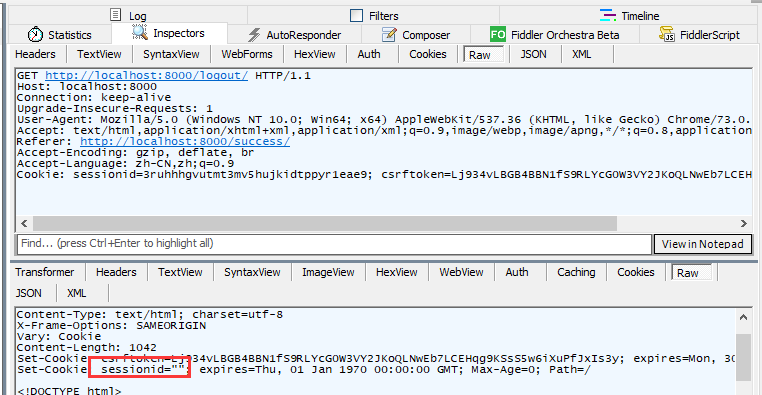Click the FiddlerScript JS icon
This screenshot has height=395, width=762.
[667, 34]
